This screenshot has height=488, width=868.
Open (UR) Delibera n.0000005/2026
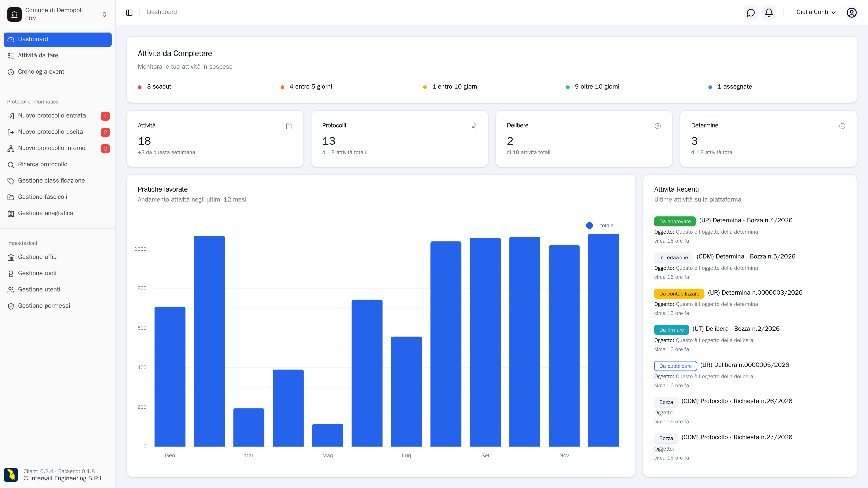click(745, 365)
